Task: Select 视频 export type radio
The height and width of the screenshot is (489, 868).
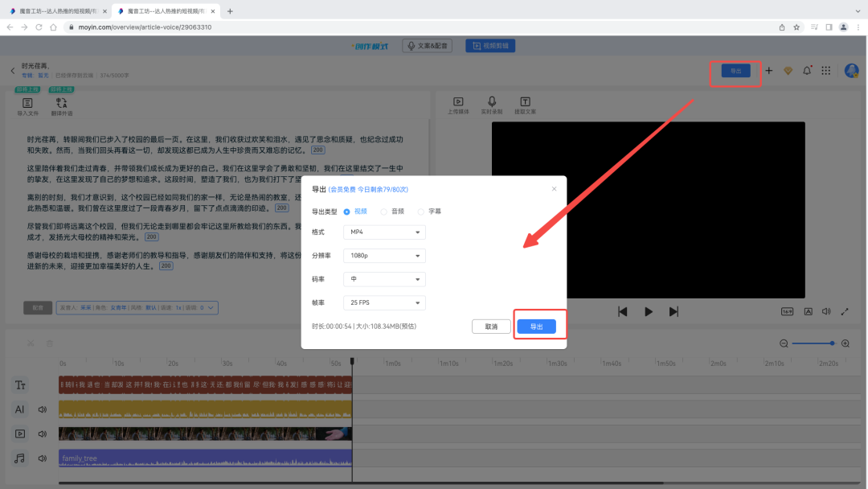Action: point(346,212)
